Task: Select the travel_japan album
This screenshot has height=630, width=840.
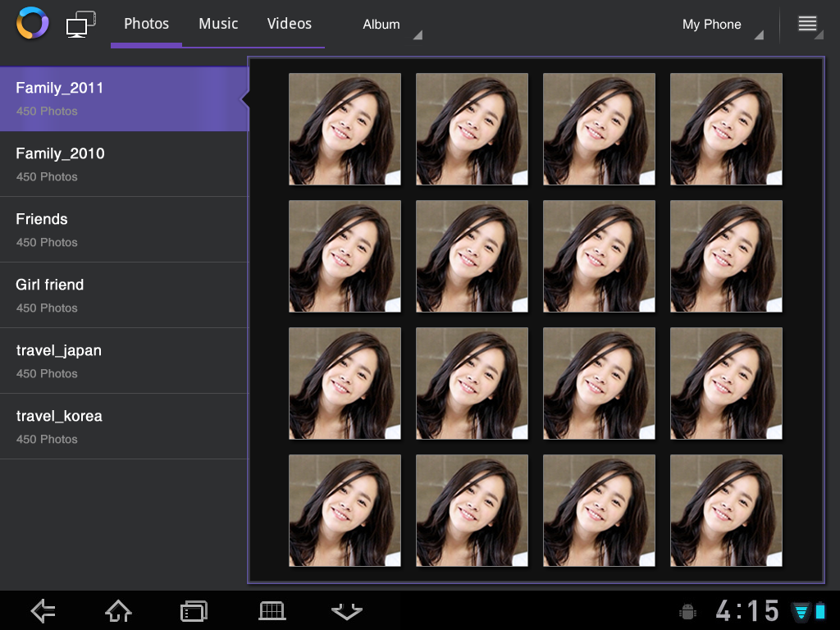Action: pyautogui.click(x=125, y=360)
